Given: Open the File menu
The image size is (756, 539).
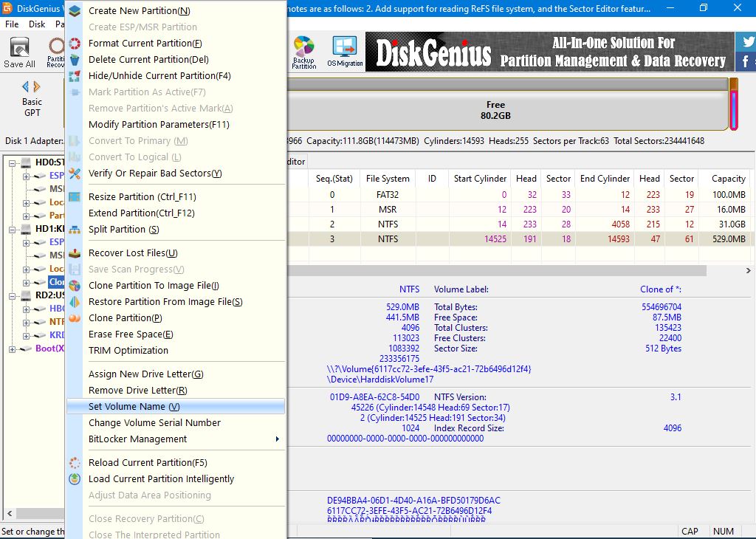Looking at the screenshot, I should coord(12,24).
